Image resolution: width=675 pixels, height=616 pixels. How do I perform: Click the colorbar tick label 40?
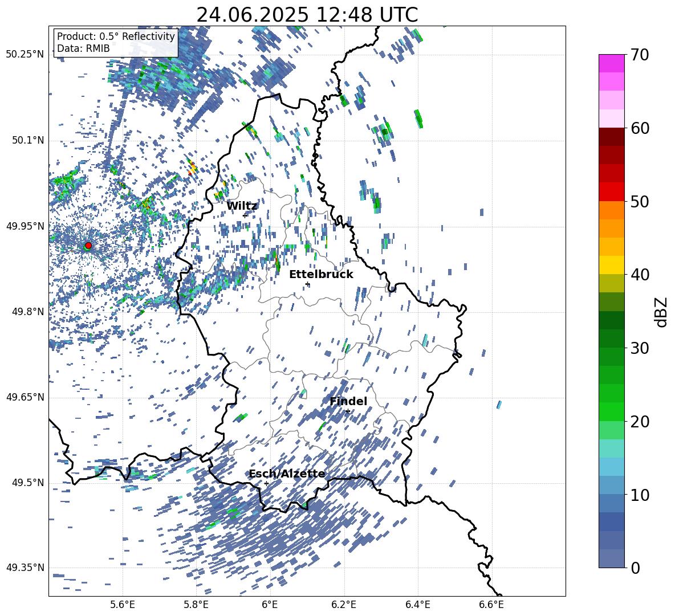tap(640, 275)
